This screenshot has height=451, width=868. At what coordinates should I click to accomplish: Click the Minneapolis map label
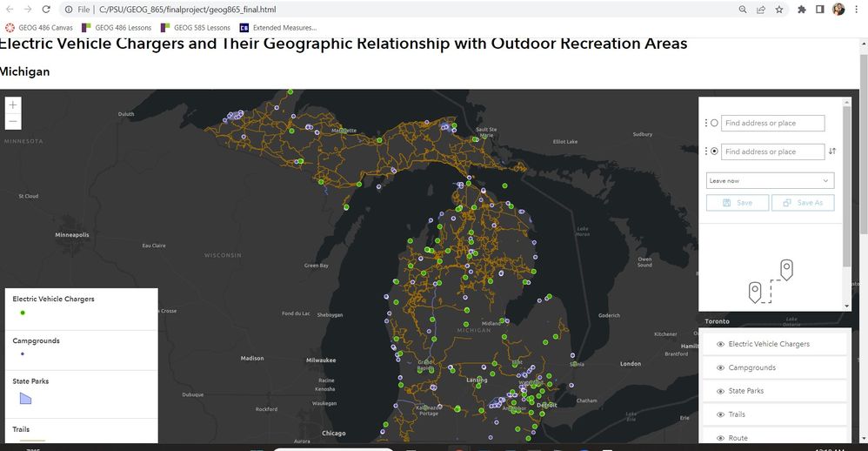[72, 235]
